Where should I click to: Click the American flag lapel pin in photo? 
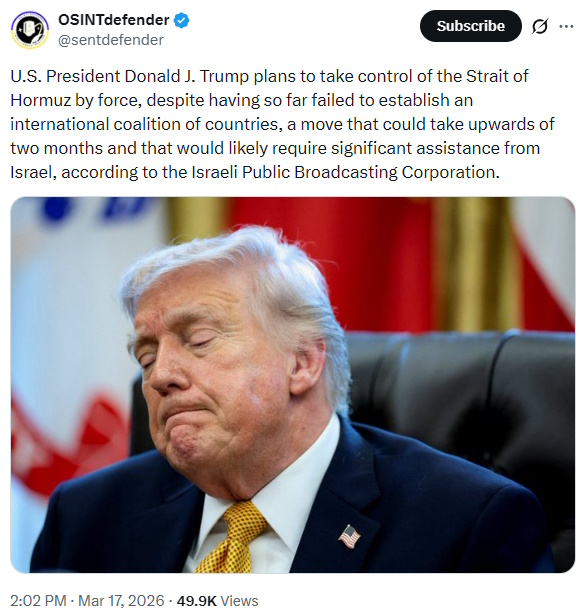tap(349, 536)
